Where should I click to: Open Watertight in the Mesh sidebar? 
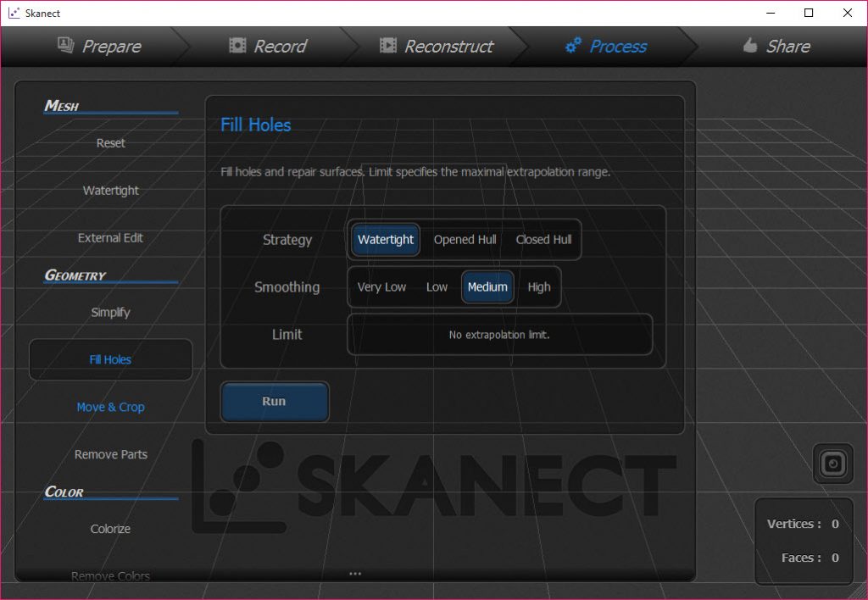111,191
